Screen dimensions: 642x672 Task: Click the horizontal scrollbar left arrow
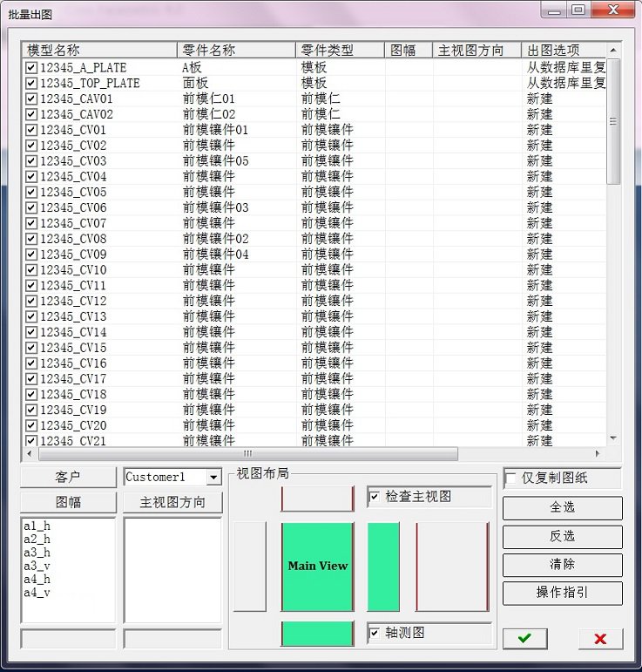(29, 453)
